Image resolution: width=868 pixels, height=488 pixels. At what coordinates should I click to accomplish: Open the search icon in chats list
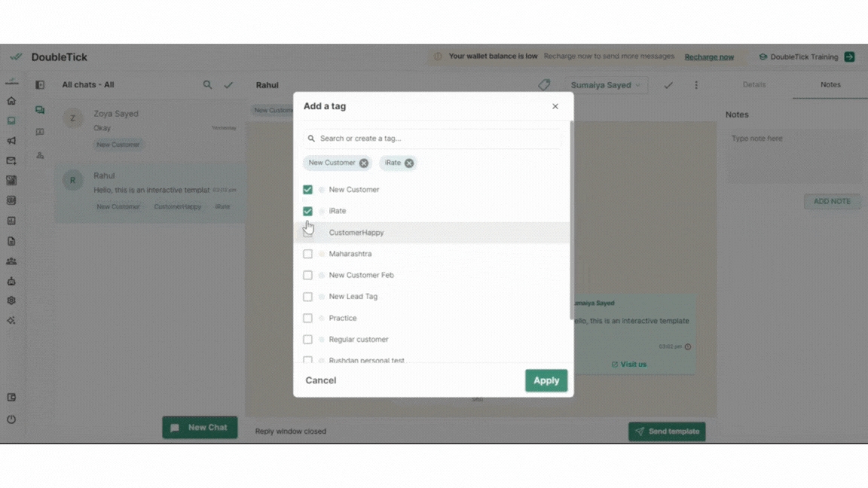[207, 85]
